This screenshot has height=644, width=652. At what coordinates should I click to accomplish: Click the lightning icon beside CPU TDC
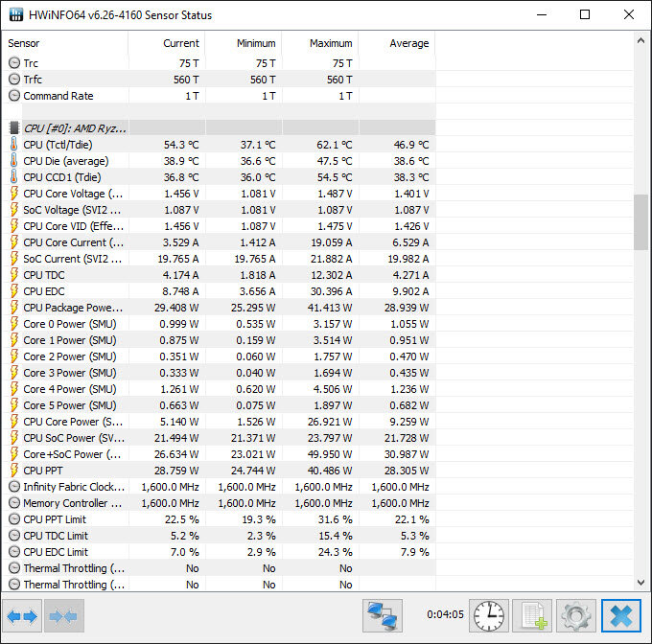pyautogui.click(x=14, y=275)
